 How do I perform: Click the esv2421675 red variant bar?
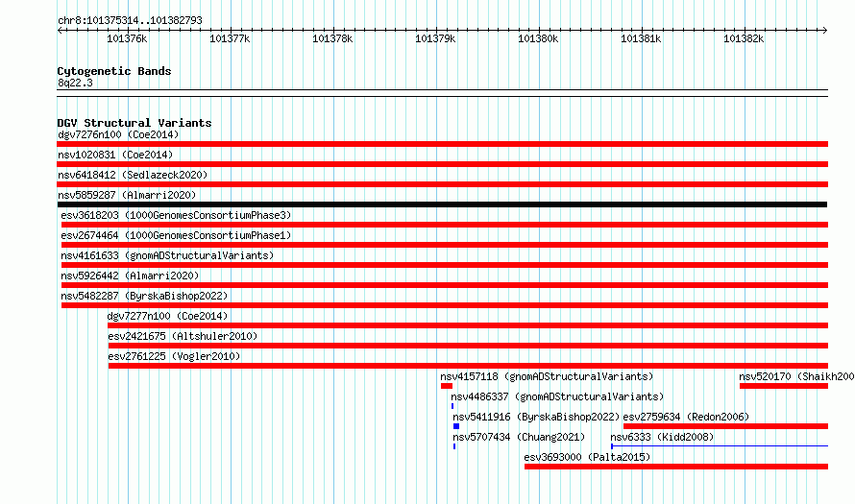pos(468,346)
